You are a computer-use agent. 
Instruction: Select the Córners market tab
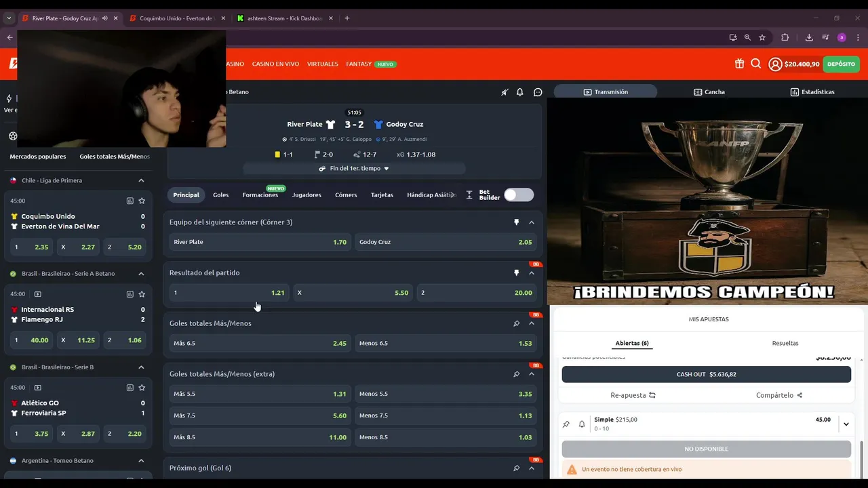point(346,195)
